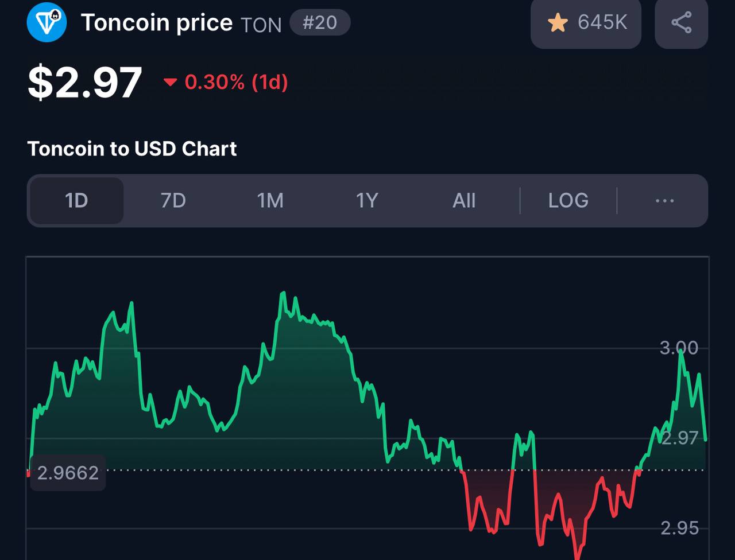735x560 pixels.
Task: Show the 1M price chart
Action: (x=270, y=201)
